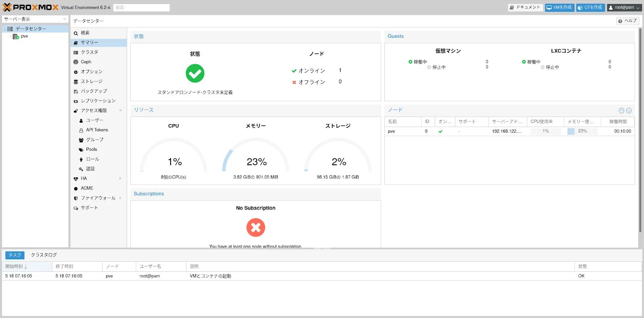Open the オプション menu entry
Screen dimensions: 644x318
[99, 72]
